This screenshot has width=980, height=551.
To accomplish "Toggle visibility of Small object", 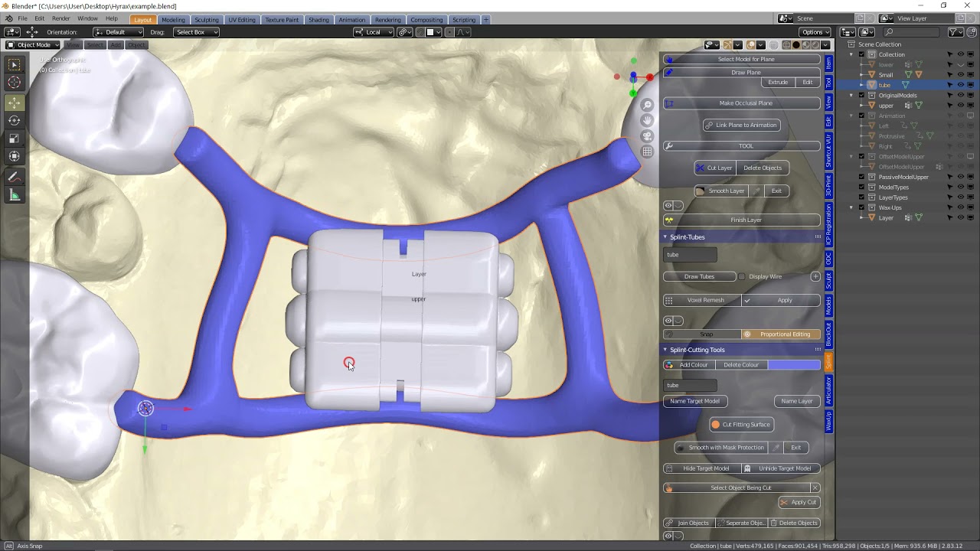I will click(960, 75).
